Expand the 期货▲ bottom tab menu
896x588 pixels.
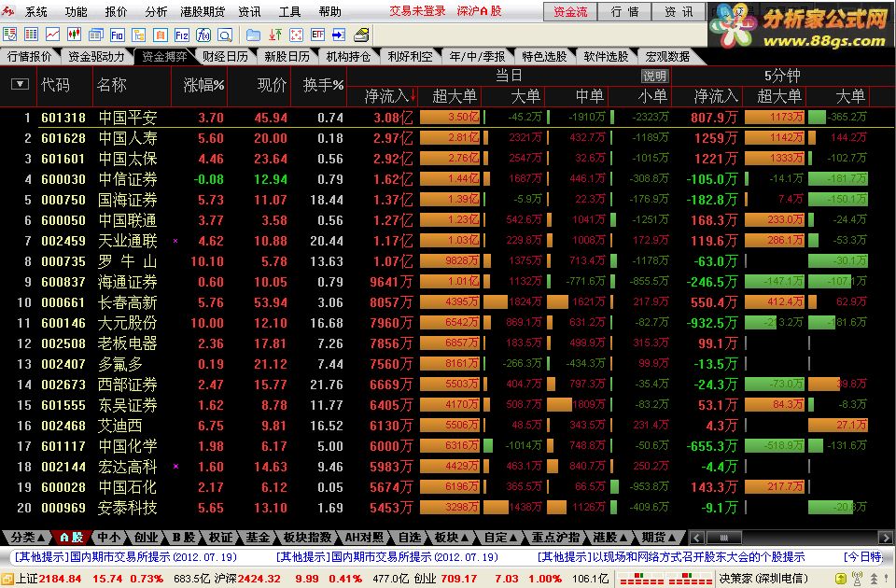point(658,538)
